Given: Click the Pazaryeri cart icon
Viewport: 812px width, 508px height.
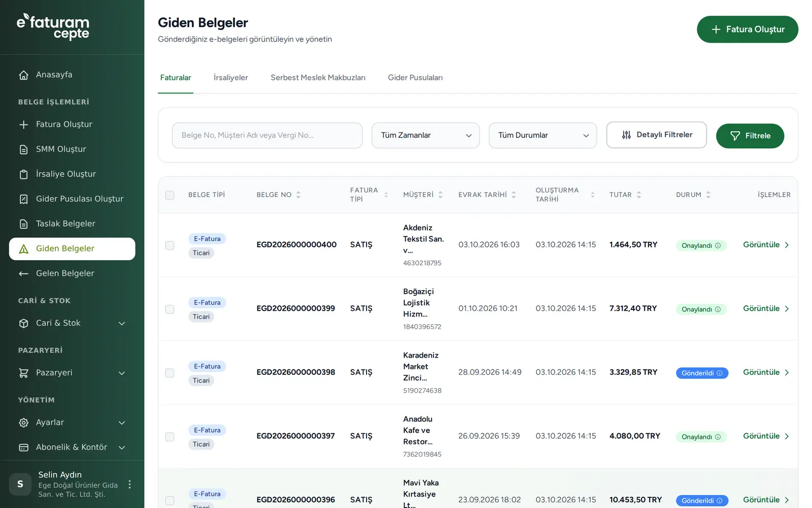Looking at the screenshot, I should coord(23,373).
